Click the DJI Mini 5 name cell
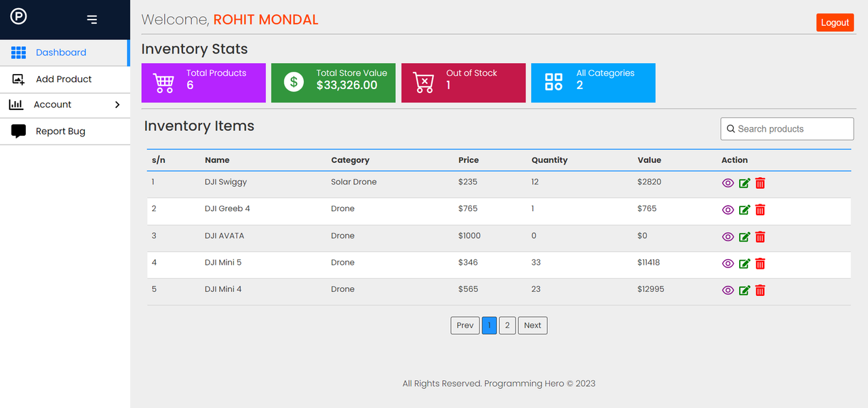The width and height of the screenshot is (868, 408). (x=223, y=262)
